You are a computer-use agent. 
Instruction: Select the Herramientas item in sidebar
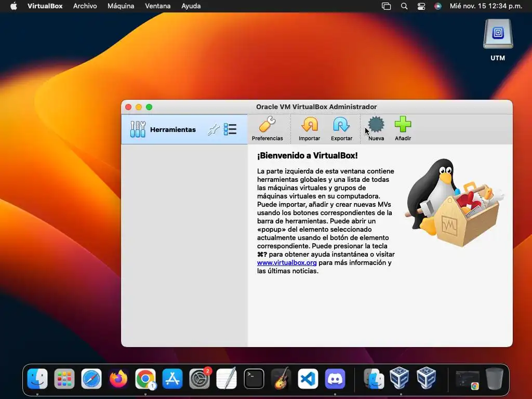tap(184, 129)
